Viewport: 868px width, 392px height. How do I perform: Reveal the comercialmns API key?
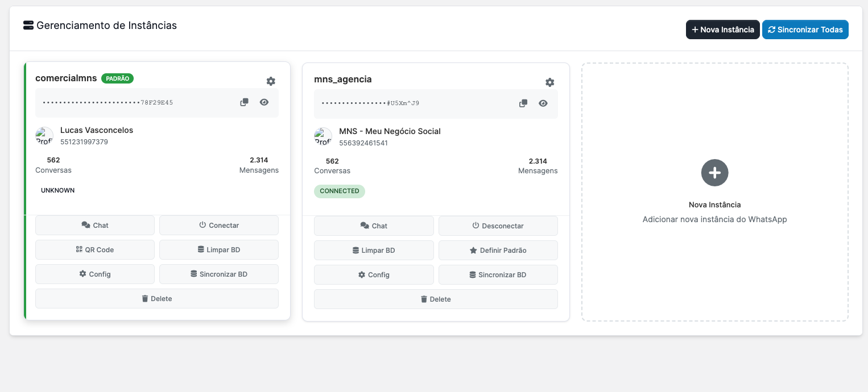click(264, 102)
